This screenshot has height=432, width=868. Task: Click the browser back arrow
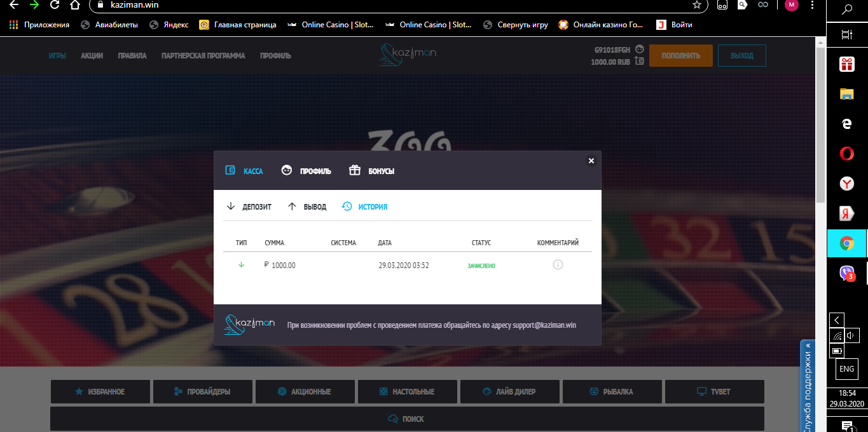pos(14,5)
